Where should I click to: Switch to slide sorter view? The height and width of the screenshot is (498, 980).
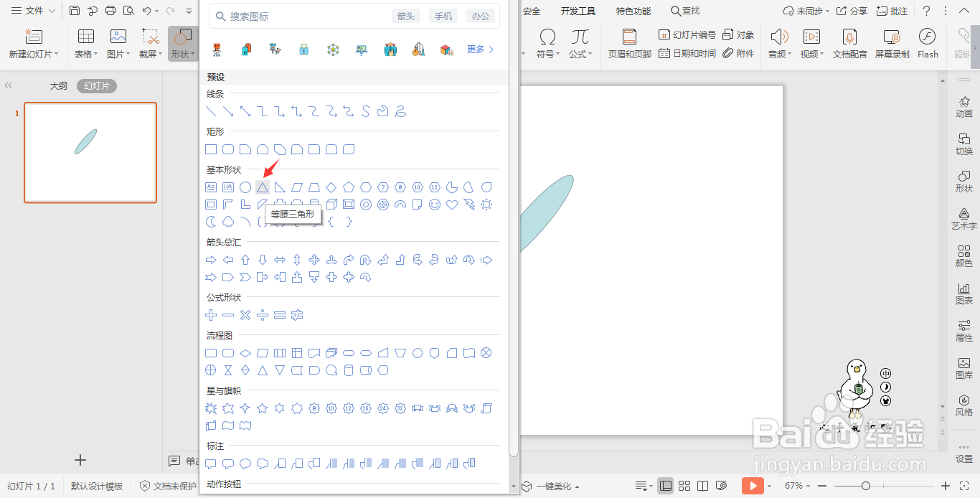click(684, 486)
